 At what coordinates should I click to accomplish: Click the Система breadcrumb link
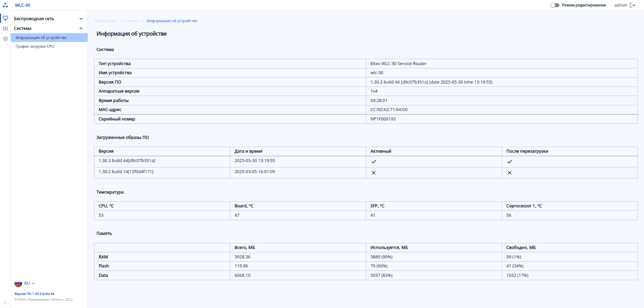point(132,21)
